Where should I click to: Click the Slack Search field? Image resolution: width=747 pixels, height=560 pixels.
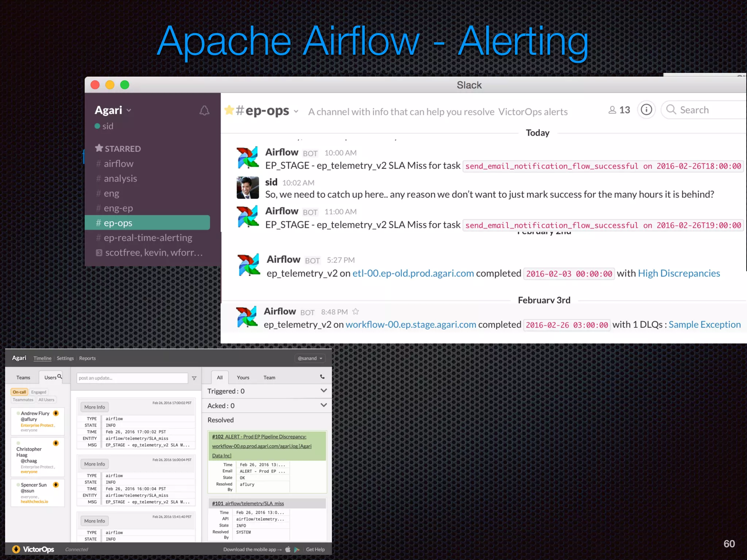[x=704, y=110]
